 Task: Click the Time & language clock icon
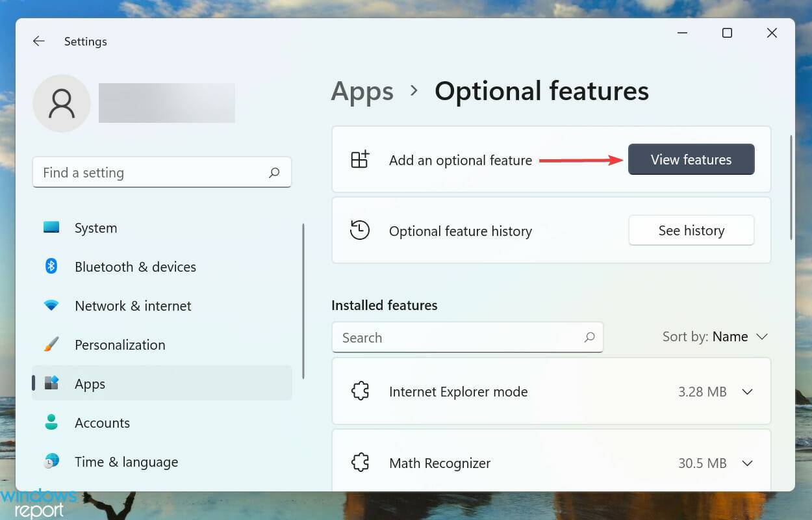click(51, 461)
